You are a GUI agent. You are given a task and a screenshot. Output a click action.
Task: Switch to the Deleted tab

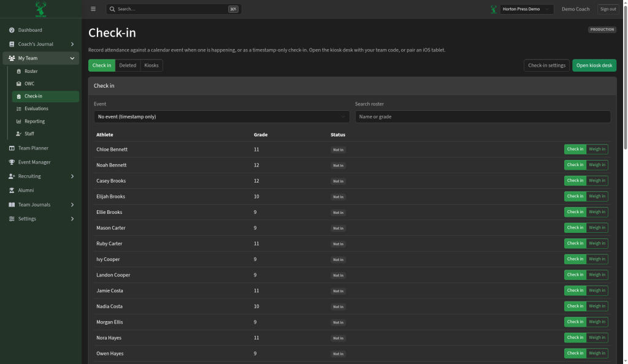click(x=128, y=65)
